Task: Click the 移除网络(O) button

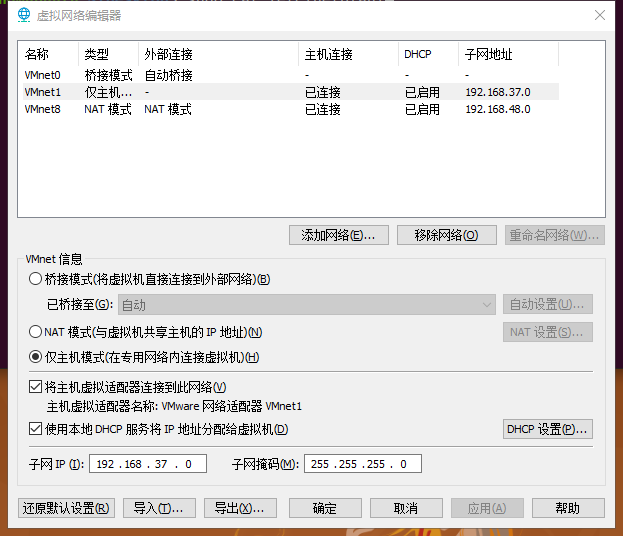Action: coord(447,235)
